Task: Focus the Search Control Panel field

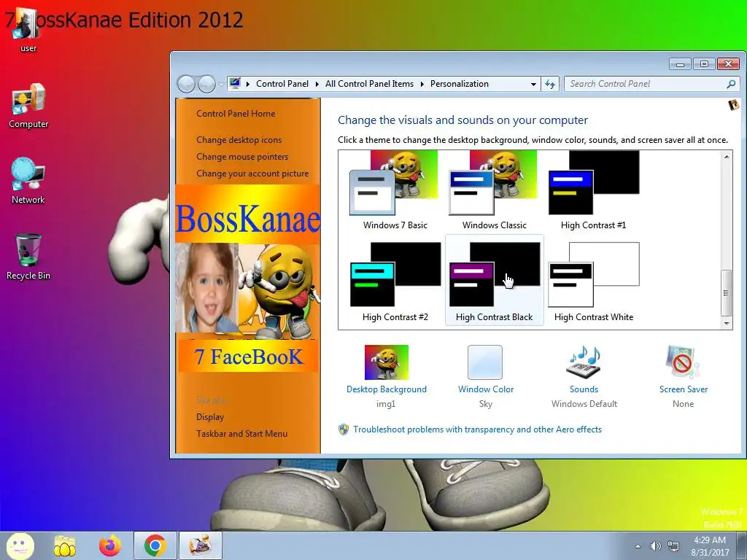Action: (x=646, y=84)
